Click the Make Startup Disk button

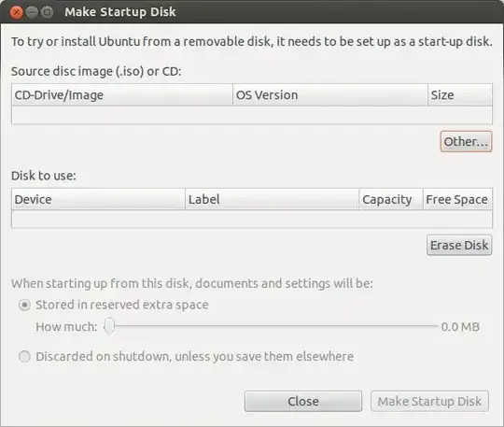(x=429, y=401)
